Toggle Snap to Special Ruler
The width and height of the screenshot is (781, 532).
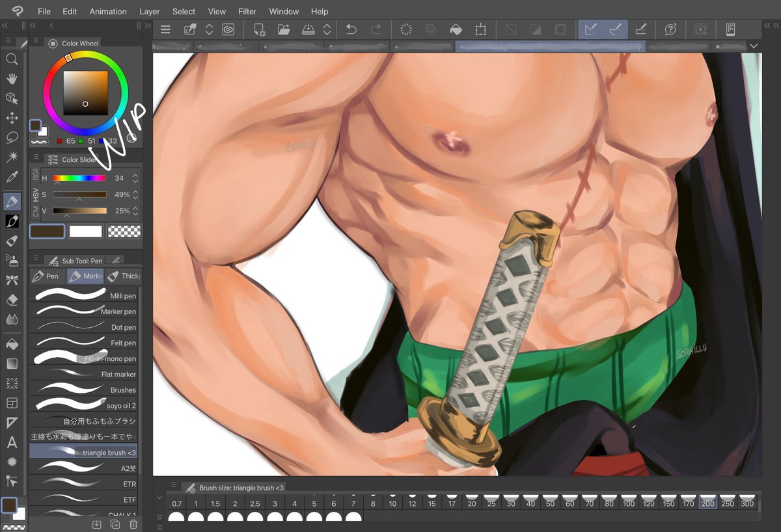tap(616, 29)
